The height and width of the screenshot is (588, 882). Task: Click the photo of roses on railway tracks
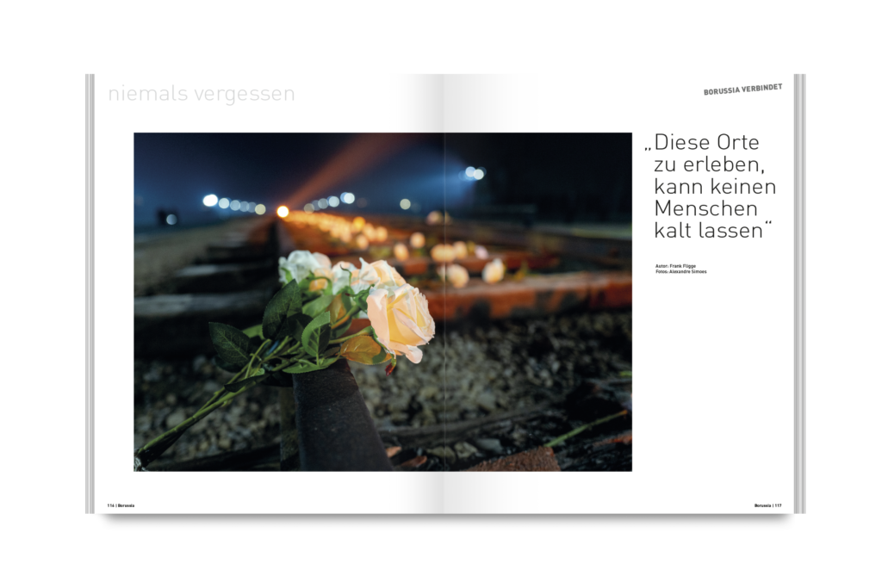click(382, 302)
